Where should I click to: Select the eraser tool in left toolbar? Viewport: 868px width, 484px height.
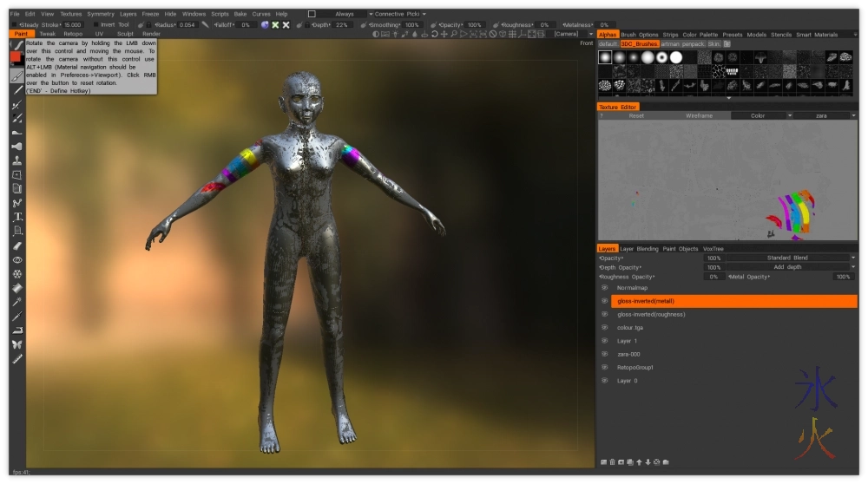(x=16, y=245)
